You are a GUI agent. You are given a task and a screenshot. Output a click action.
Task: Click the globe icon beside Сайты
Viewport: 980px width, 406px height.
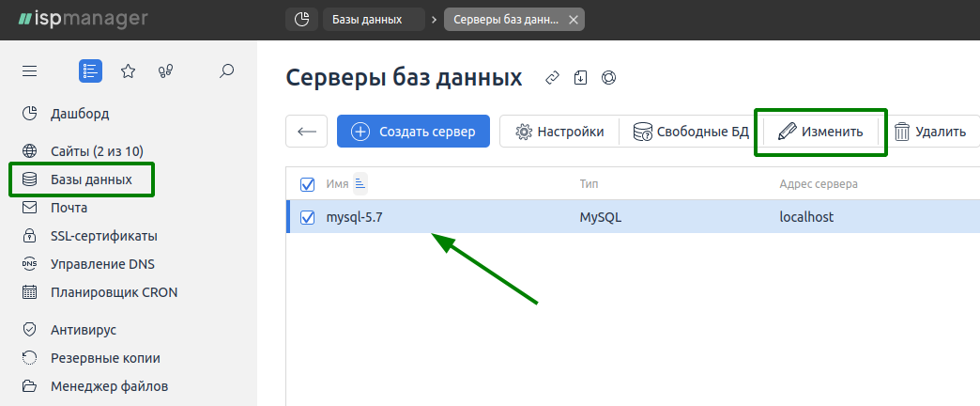click(x=29, y=150)
